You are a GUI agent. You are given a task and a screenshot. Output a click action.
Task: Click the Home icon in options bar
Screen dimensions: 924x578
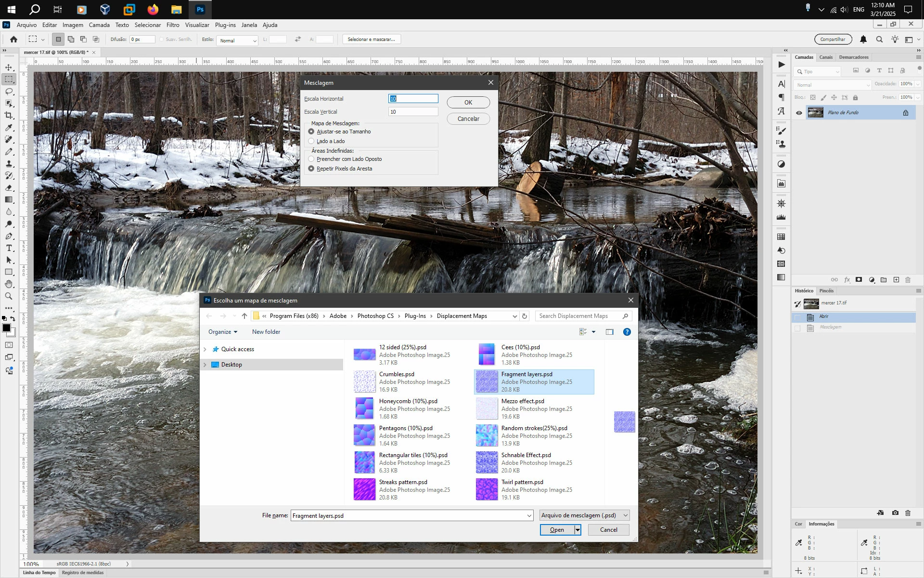coord(13,39)
